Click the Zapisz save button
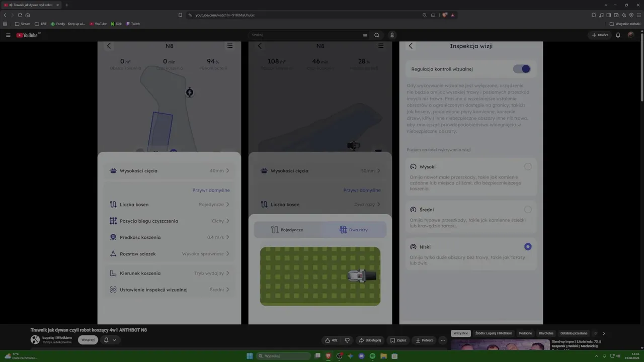Viewport: 644px width, 362px height. click(398, 340)
